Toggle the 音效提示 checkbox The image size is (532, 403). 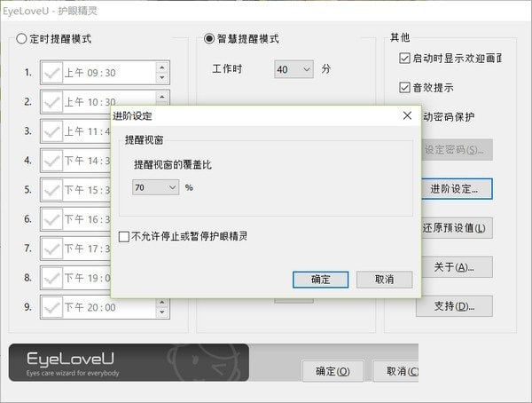coord(404,87)
